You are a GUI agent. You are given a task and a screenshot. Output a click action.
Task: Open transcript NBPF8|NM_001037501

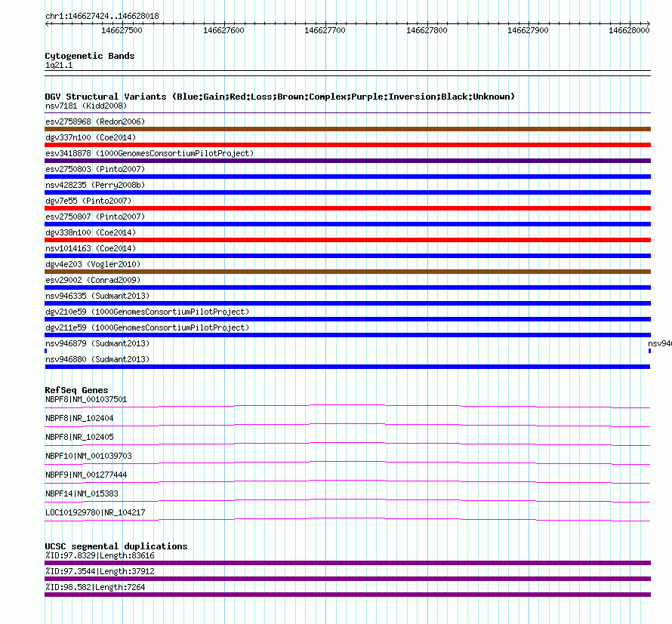click(x=86, y=400)
